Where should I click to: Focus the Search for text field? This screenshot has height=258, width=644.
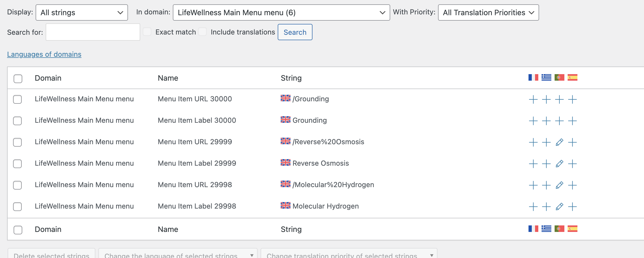93,32
